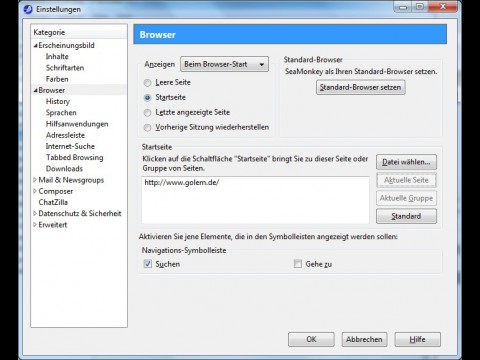The height and width of the screenshot is (360, 480).
Task: Click the SeaMonkey icon in title bar
Action: [x=28, y=9]
